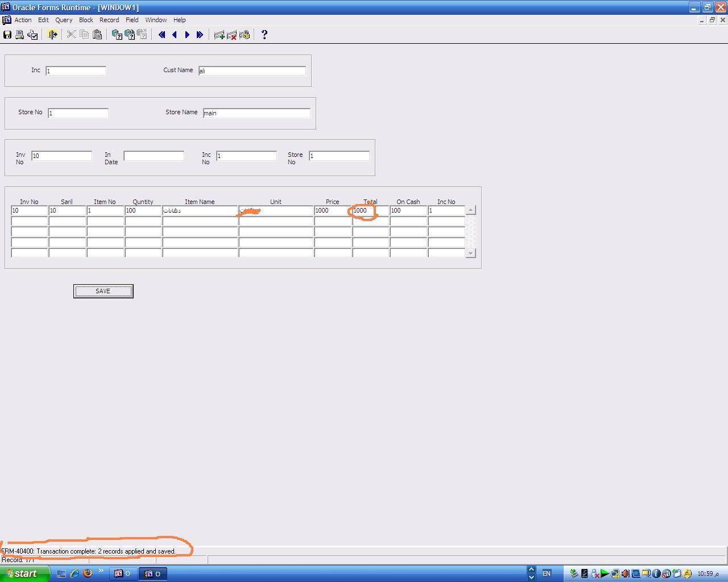Go to the next record
This screenshot has height=582, width=728.
click(x=187, y=35)
